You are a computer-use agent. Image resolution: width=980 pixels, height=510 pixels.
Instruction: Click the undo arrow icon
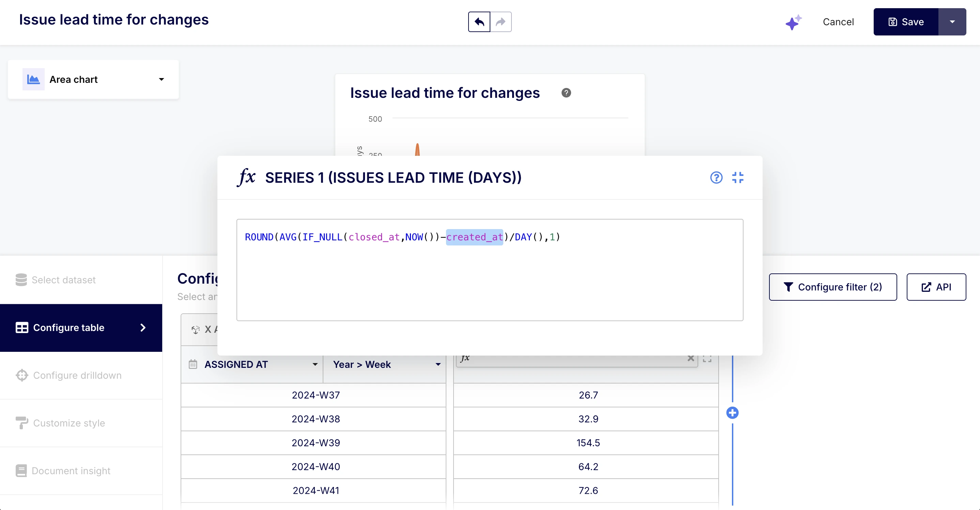[479, 22]
